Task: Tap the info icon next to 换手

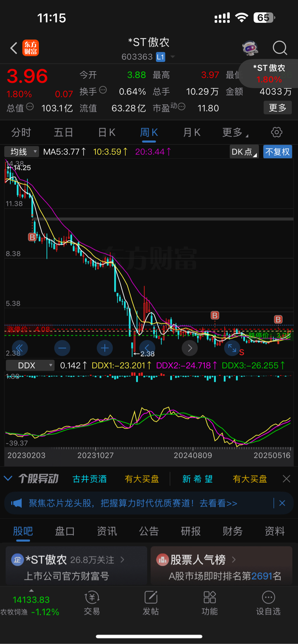Action: [103, 90]
